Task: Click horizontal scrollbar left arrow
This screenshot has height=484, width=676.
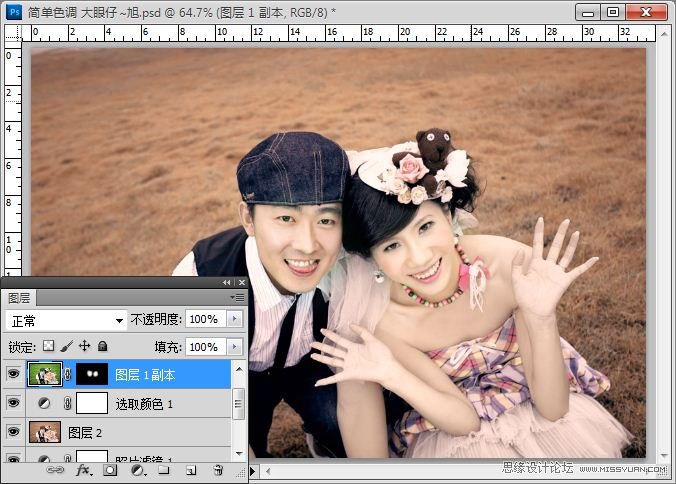Action: (x=268, y=471)
